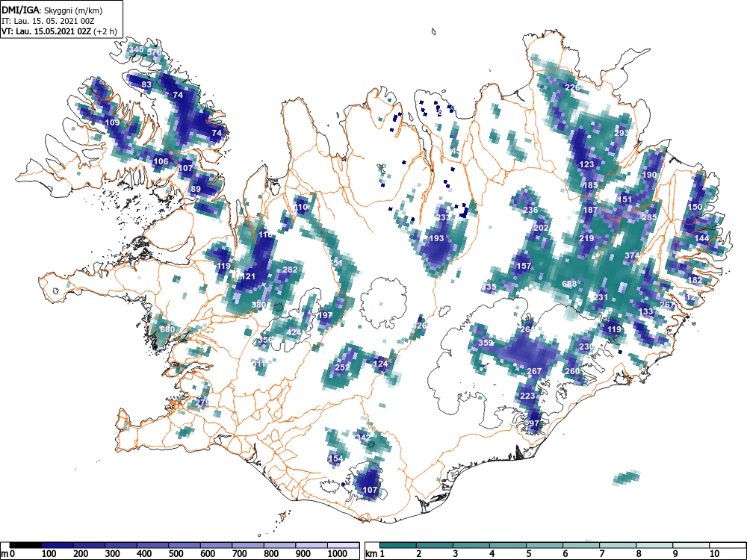
Task: Click the '190' visibility value
Action: (x=649, y=175)
